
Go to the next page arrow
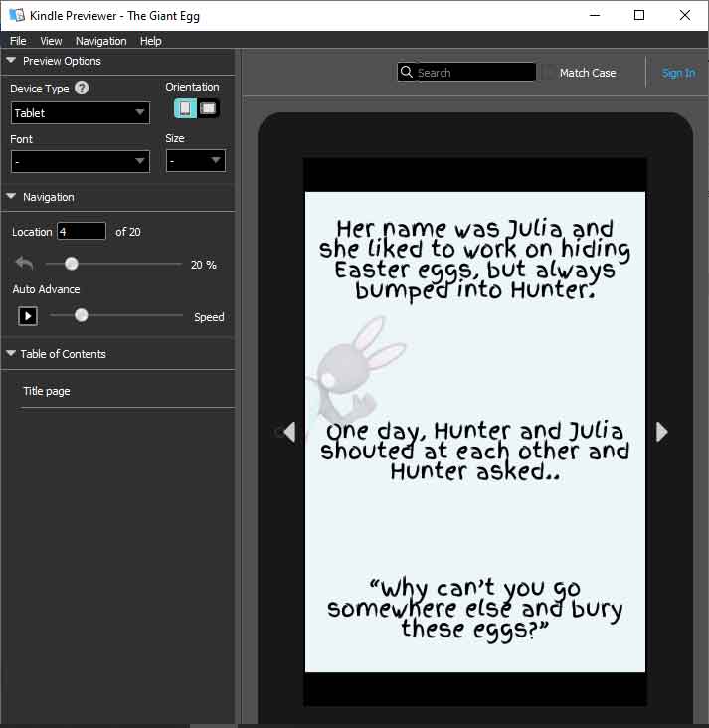click(x=661, y=432)
